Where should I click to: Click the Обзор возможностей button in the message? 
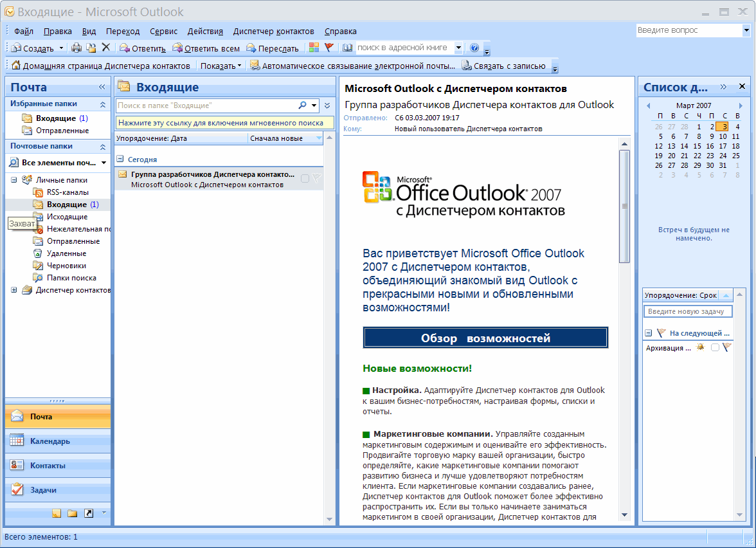(x=485, y=338)
